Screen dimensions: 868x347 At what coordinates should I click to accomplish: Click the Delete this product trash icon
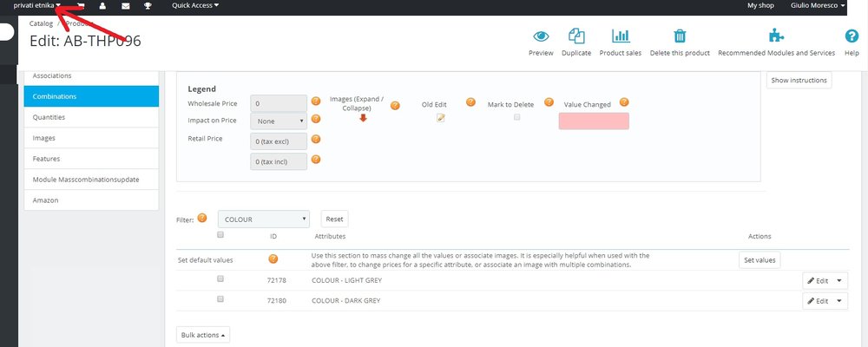(680, 36)
